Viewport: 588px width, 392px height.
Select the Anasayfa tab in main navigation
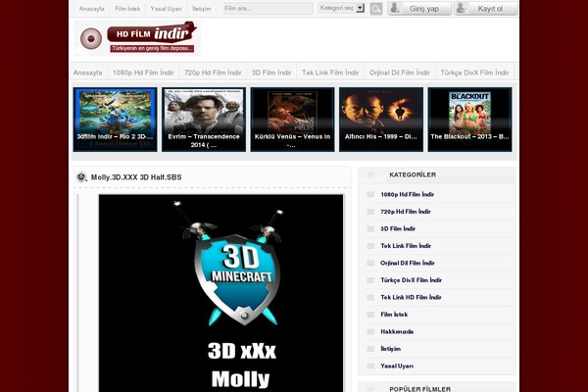pos(88,73)
